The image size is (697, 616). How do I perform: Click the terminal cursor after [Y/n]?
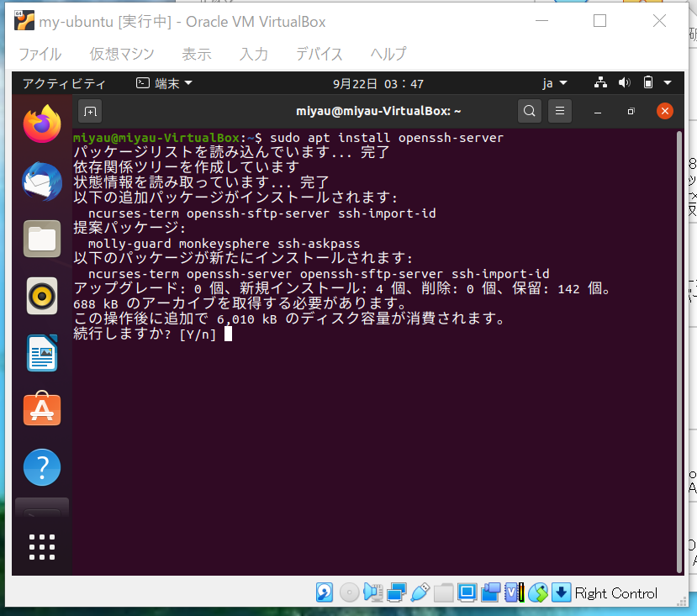pos(228,334)
